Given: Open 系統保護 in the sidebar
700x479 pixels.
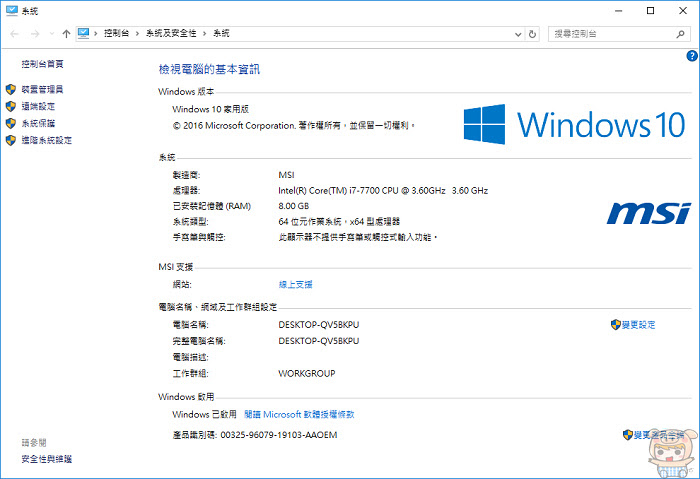Looking at the screenshot, I should 38,123.
